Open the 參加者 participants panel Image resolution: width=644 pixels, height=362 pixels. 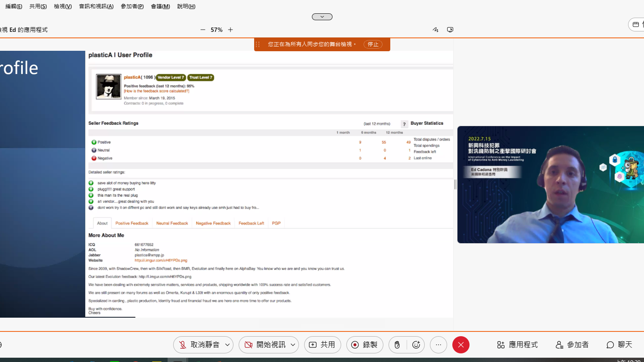(x=572, y=345)
